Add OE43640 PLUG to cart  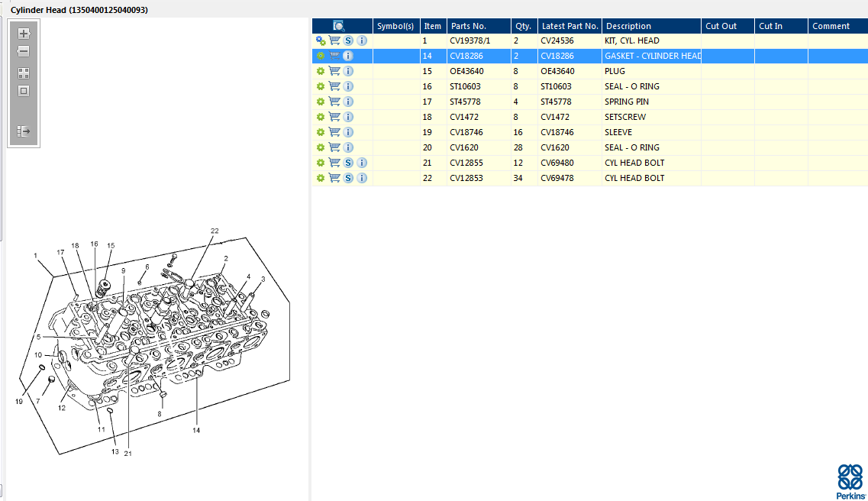[334, 71]
